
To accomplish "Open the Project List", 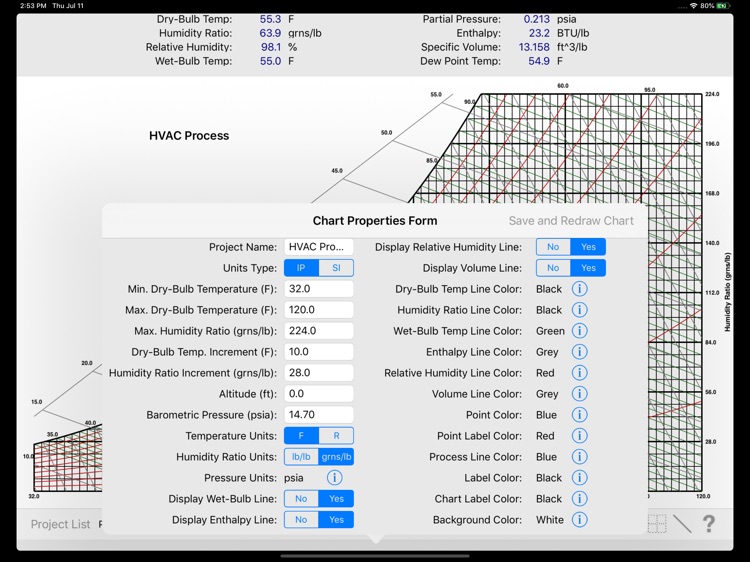I will tap(60, 524).
